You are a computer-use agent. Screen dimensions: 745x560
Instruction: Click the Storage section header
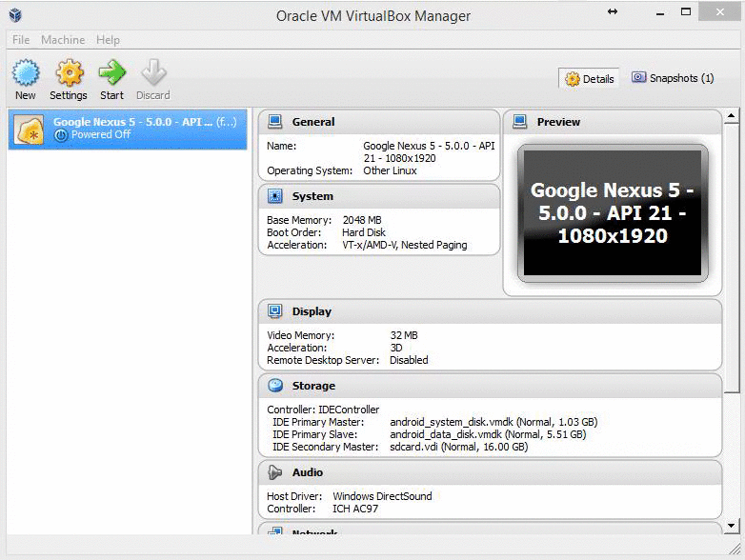coord(490,386)
